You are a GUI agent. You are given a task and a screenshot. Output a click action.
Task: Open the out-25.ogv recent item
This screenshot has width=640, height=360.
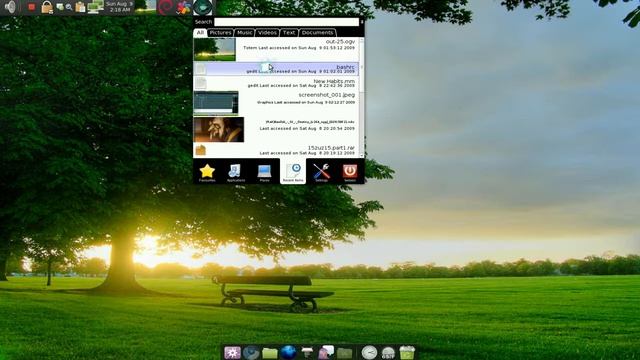pos(276,49)
